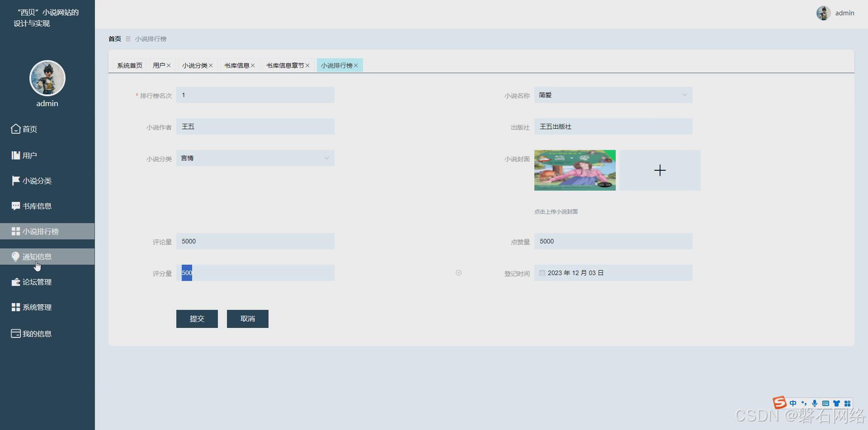Click the grid icon beside 系统管理
The width and height of the screenshot is (868, 430).
coord(16,307)
